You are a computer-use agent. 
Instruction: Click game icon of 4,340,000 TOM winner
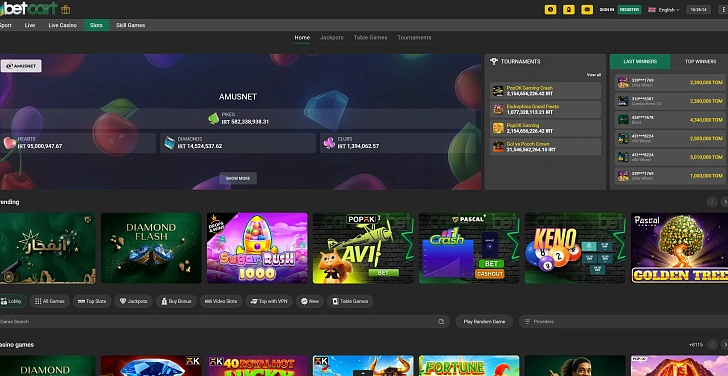(x=623, y=120)
